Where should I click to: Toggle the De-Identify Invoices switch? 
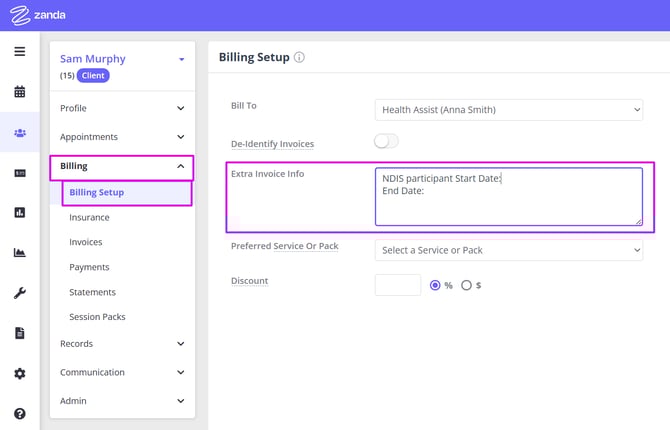point(386,142)
